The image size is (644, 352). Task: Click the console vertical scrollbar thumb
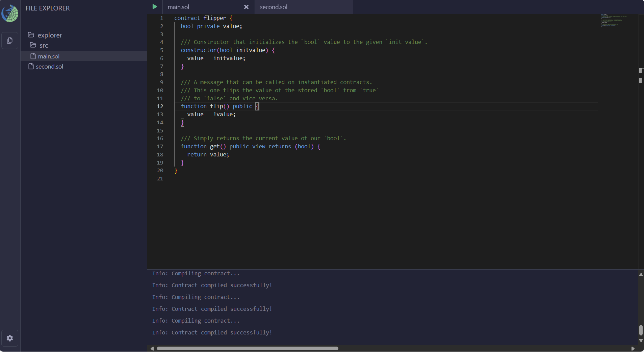click(641, 330)
